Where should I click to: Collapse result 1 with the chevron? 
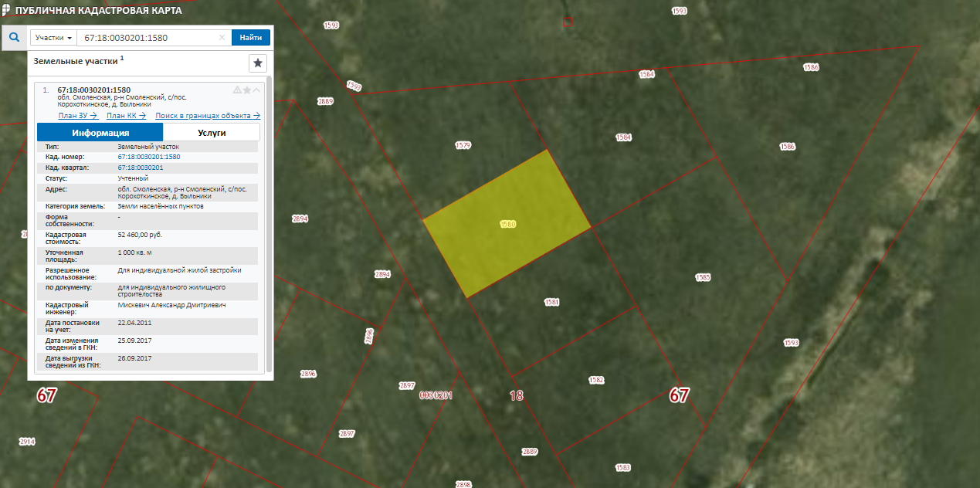[256, 90]
